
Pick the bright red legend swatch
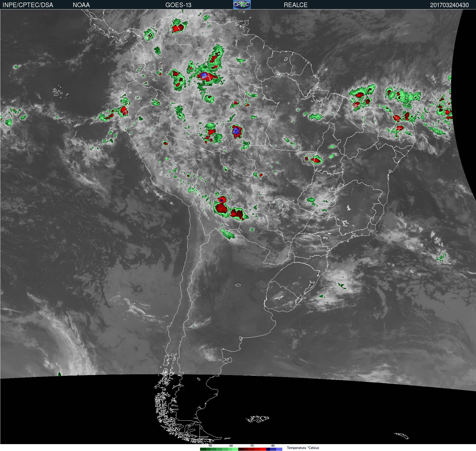(x=263, y=449)
